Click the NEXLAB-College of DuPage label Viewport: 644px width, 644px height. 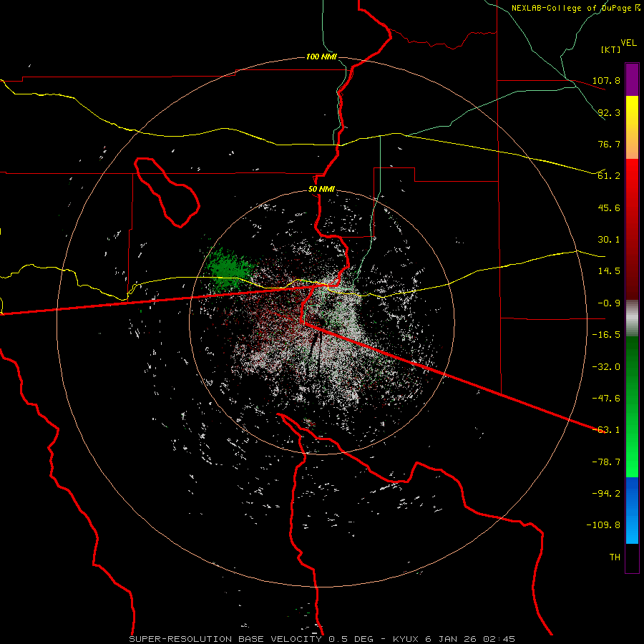pyautogui.click(x=575, y=8)
